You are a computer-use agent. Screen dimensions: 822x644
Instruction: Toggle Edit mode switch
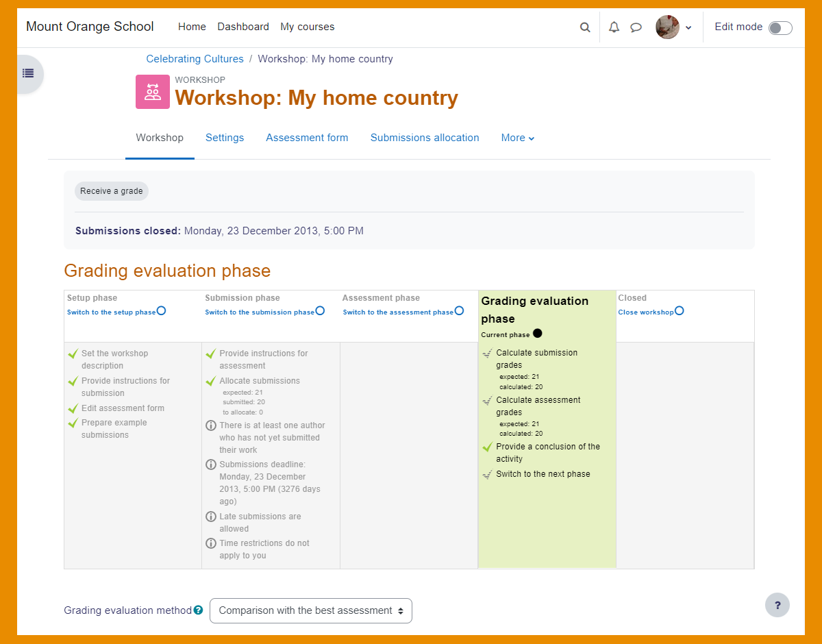[x=780, y=27]
